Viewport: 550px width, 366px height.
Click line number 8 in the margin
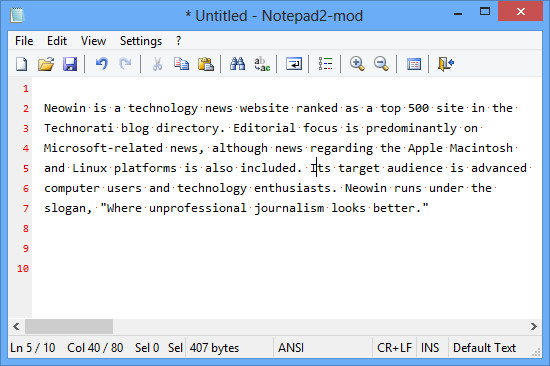click(26, 228)
